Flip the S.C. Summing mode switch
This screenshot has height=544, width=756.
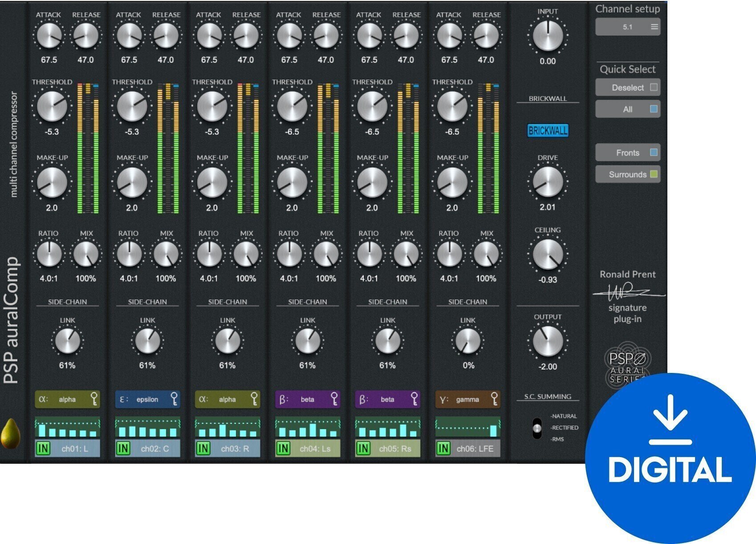537,428
